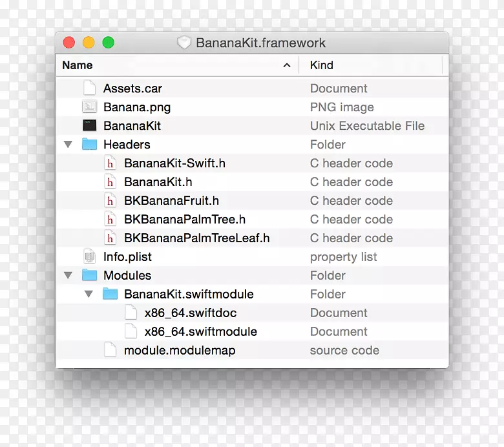Screen dimensions: 504x447
Task: Click the Assets.car document icon
Action: tap(89, 88)
